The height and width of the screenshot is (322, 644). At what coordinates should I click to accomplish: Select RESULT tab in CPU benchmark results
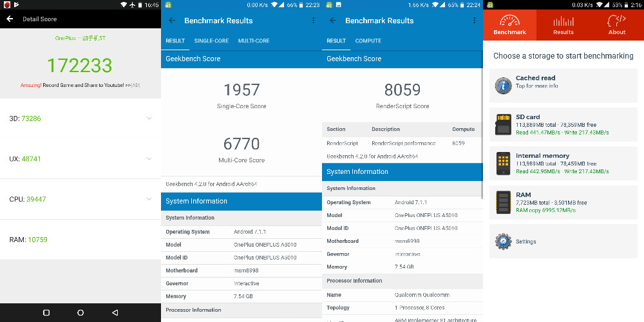(x=175, y=41)
